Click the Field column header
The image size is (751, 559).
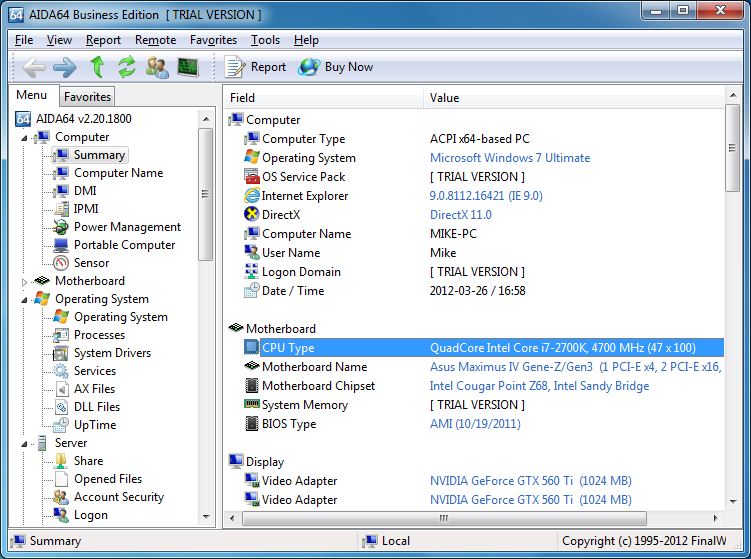click(x=324, y=98)
